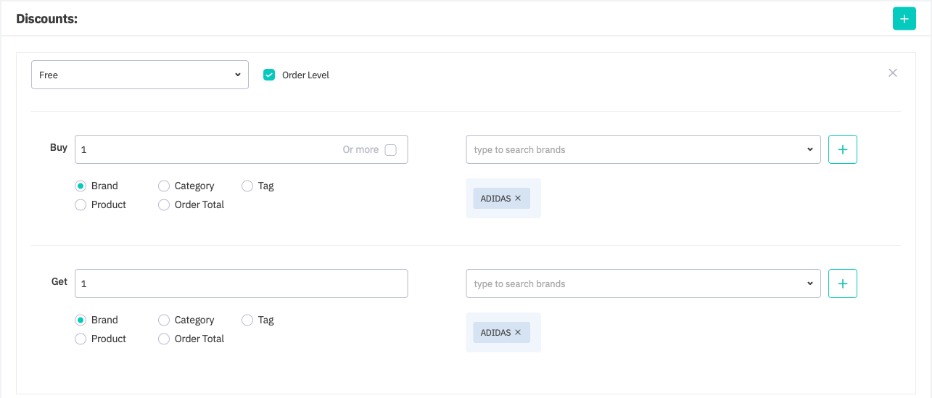Open Buy section brand search dropdown
932x398 pixels.
[643, 150]
